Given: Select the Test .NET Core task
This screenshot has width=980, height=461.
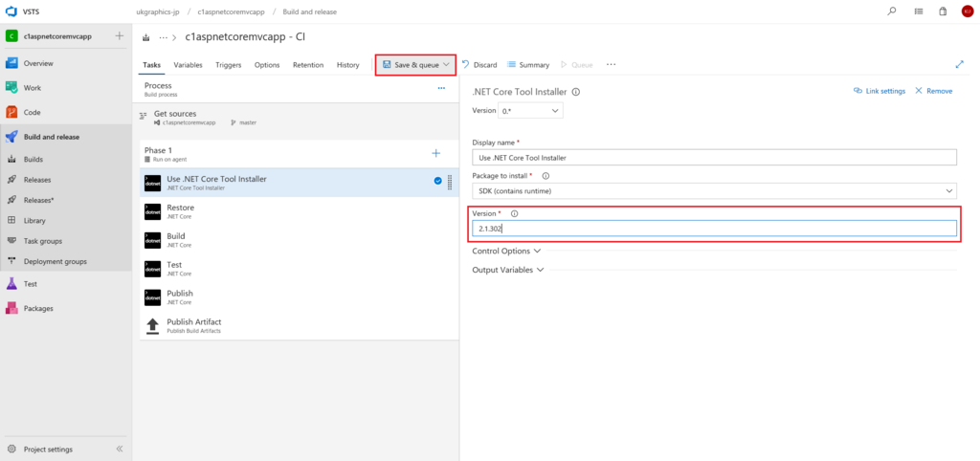Looking at the screenshot, I should point(300,269).
